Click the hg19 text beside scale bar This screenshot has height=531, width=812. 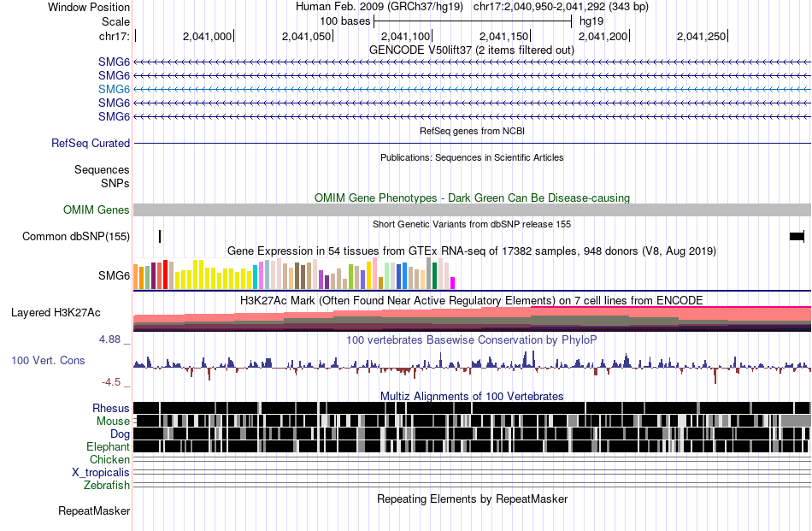tap(591, 21)
